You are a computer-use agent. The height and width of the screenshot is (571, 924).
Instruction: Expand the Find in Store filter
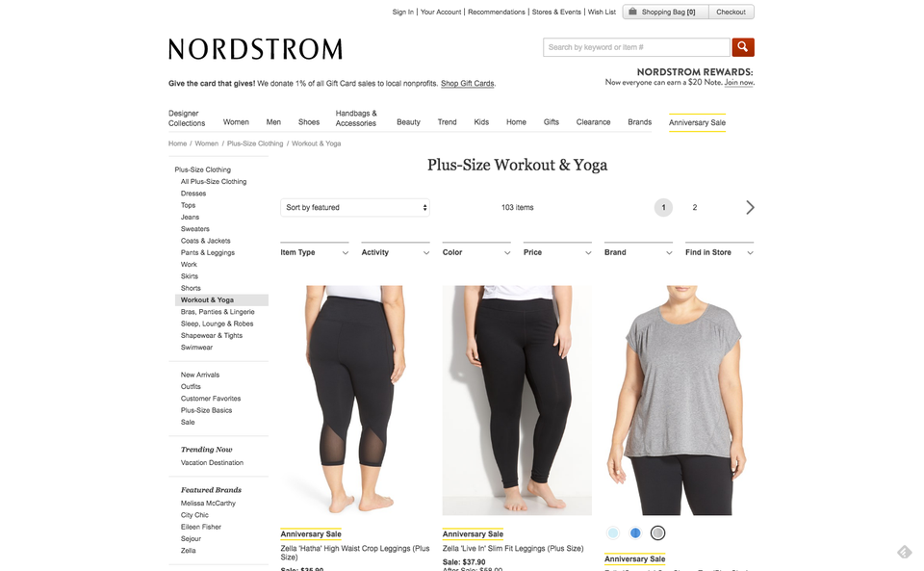point(719,252)
